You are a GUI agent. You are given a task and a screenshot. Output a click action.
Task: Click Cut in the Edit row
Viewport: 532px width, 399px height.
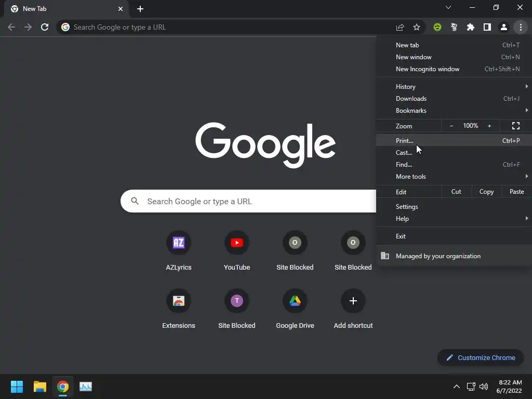pos(456,192)
